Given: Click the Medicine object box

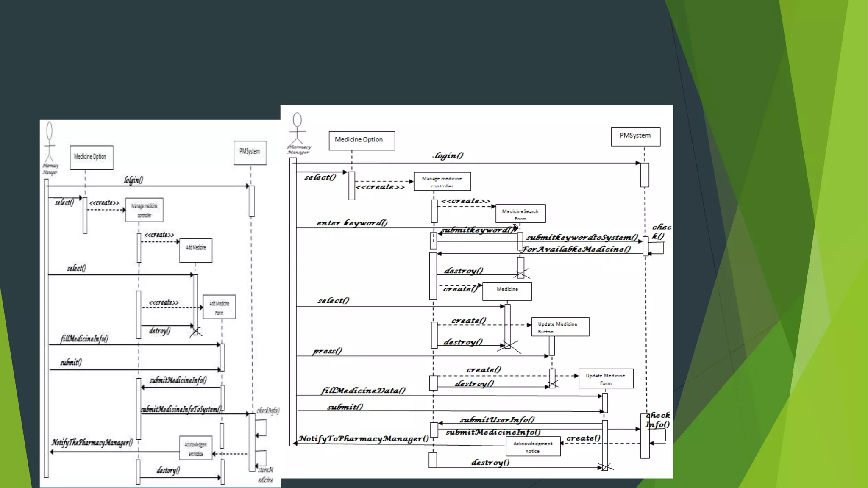Looking at the screenshot, I should tap(507, 291).
